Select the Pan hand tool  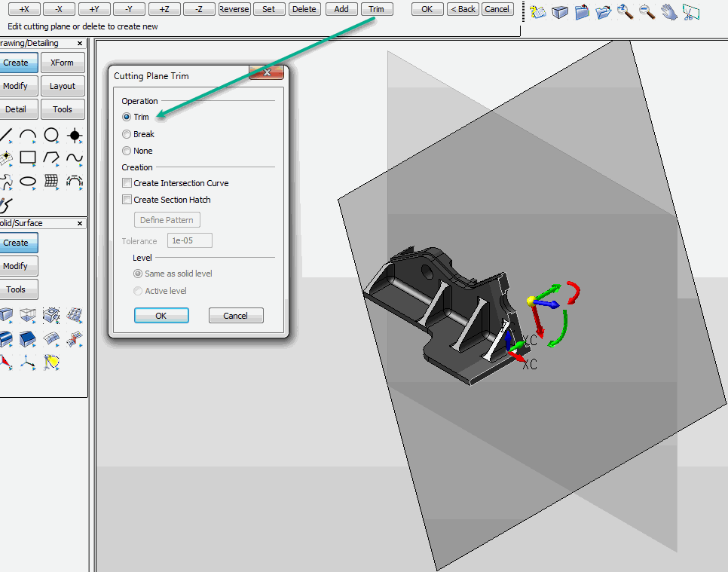(x=668, y=11)
